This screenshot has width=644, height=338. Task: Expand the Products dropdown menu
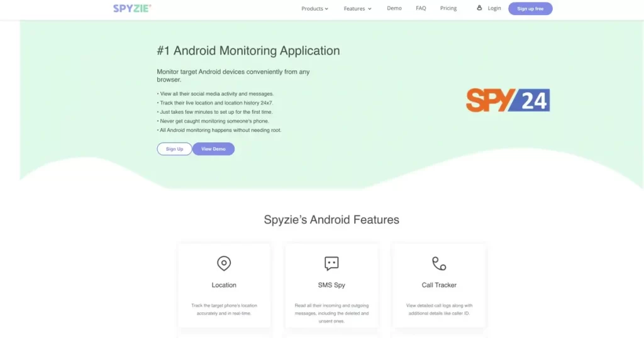click(314, 9)
